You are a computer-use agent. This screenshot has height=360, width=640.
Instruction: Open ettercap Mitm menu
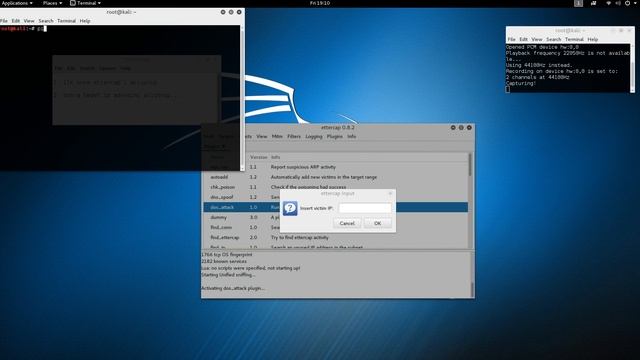click(277, 136)
